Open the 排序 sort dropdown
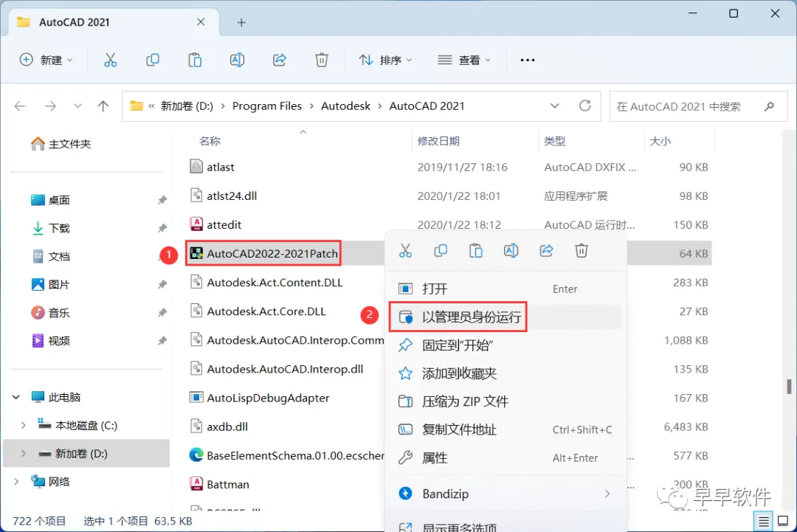 click(385, 60)
